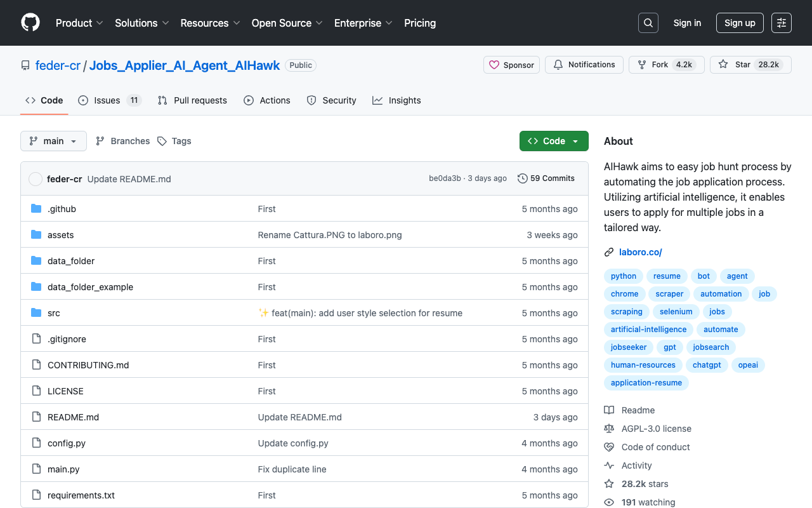Viewport: 812px width, 508px height.
Task: Click the scale icon beside AGPL-3.0 license
Action: click(x=609, y=429)
